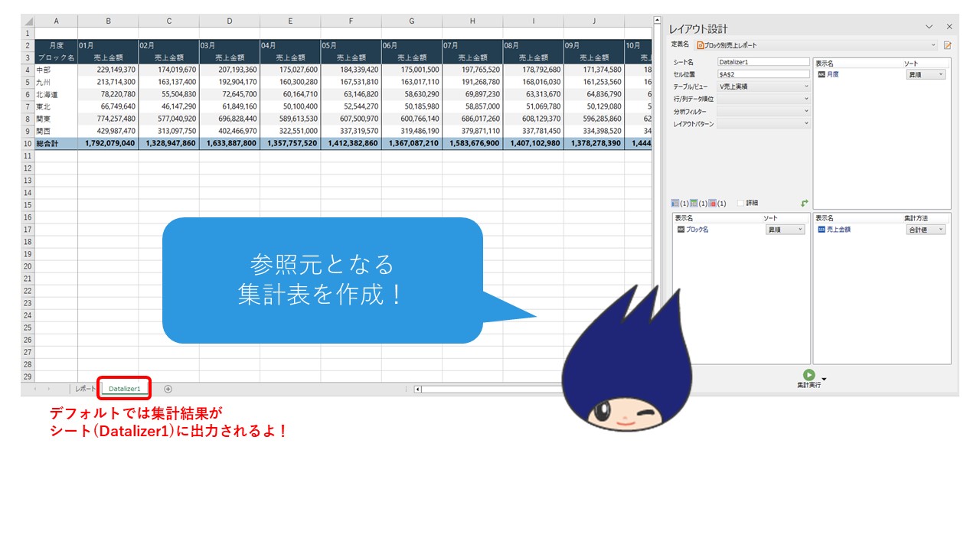Enable the 詳細 checkbox

click(740, 203)
